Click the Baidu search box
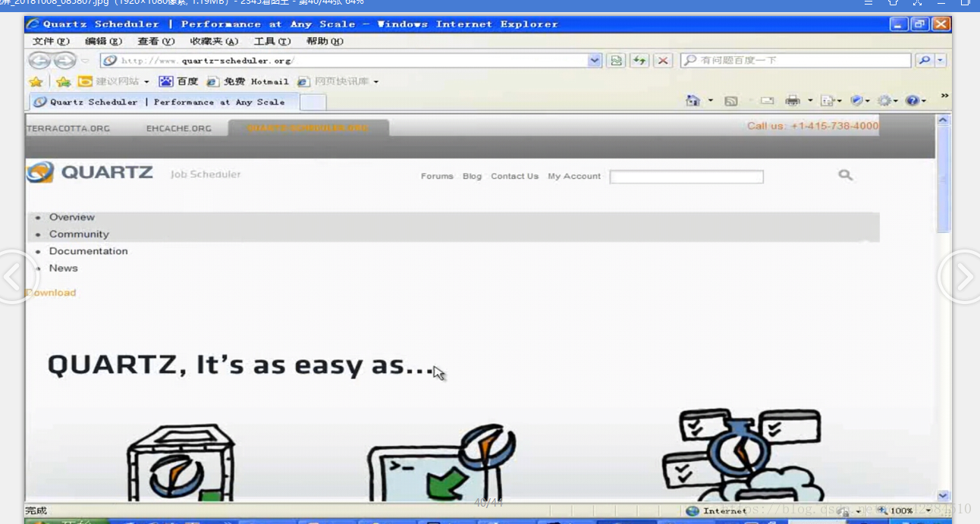 click(796, 61)
